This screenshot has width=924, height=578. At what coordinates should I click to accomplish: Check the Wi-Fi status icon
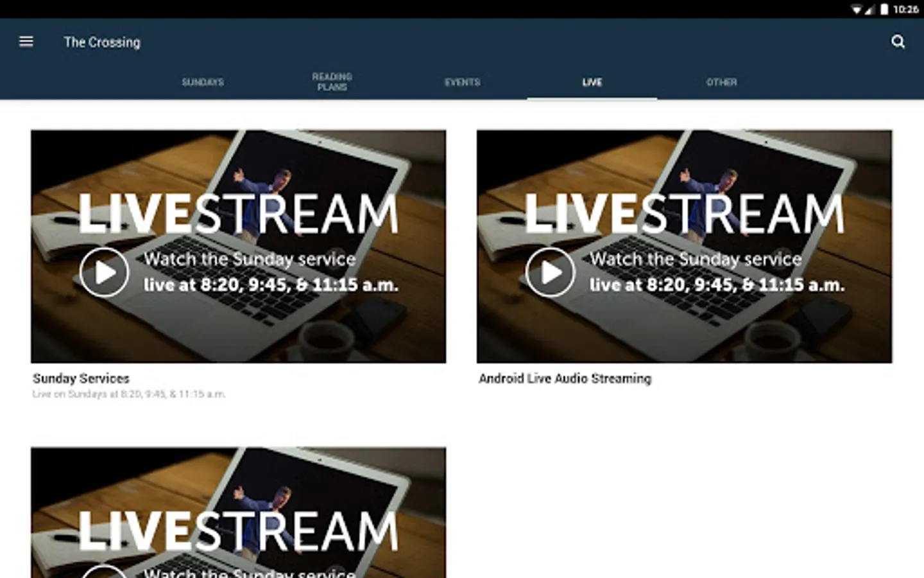click(856, 10)
